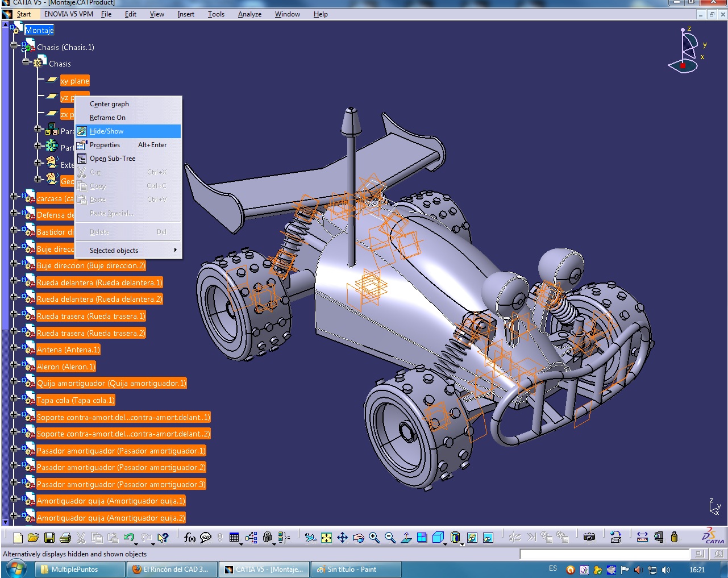Viewport: 728px width, 578px height.
Task: Open the Shading mode dropdown arrow
Action: click(462, 543)
